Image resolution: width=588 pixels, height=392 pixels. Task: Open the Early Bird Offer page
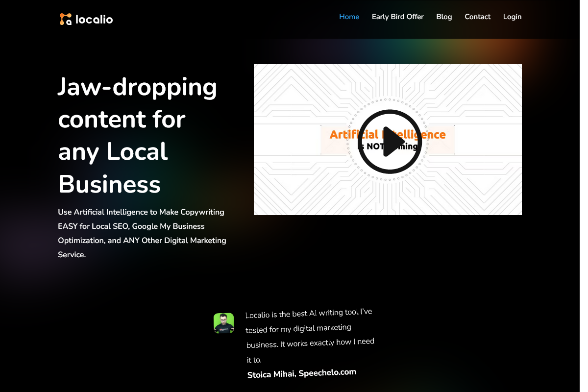pos(397,17)
